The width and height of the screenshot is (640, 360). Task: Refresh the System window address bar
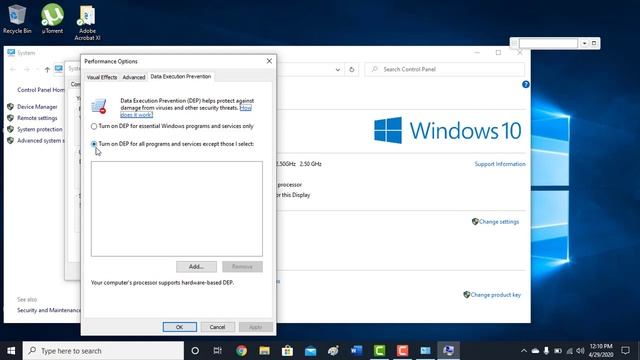pos(351,69)
